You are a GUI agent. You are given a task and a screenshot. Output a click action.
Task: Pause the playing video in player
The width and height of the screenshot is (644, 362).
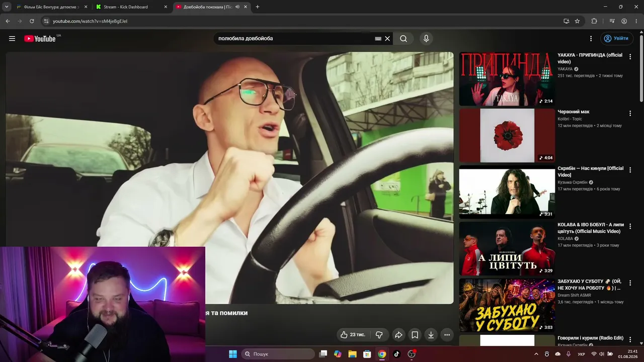point(229,177)
